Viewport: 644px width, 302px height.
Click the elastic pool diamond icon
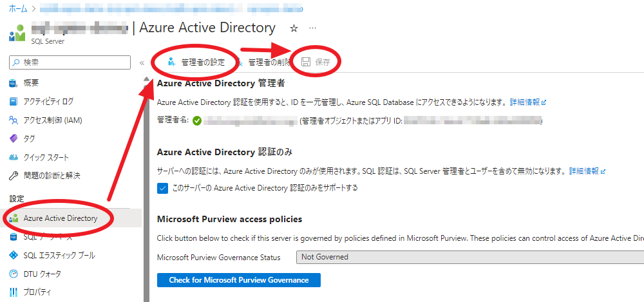coord(14,256)
